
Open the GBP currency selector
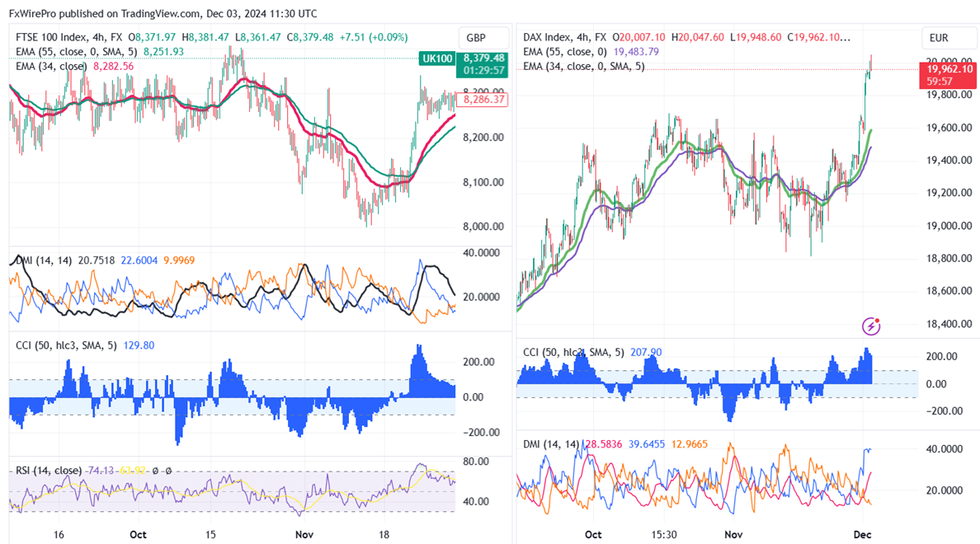coord(483,38)
